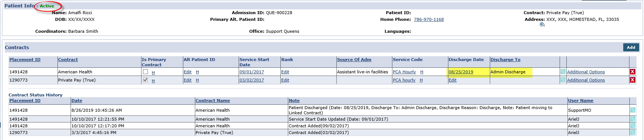Sort contracts by Placement ID column
The height and width of the screenshot is (140, 644).
coord(25,60)
